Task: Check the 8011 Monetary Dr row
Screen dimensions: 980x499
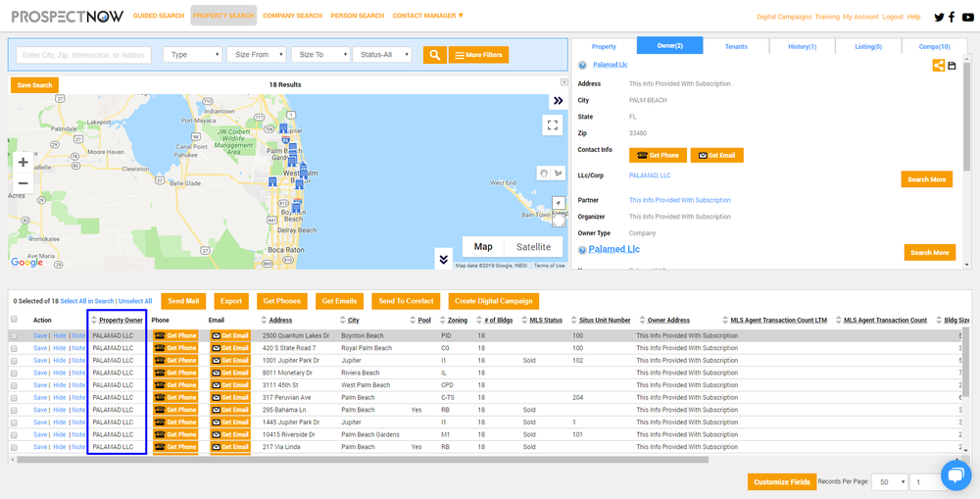Action: (x=15, y=373)
